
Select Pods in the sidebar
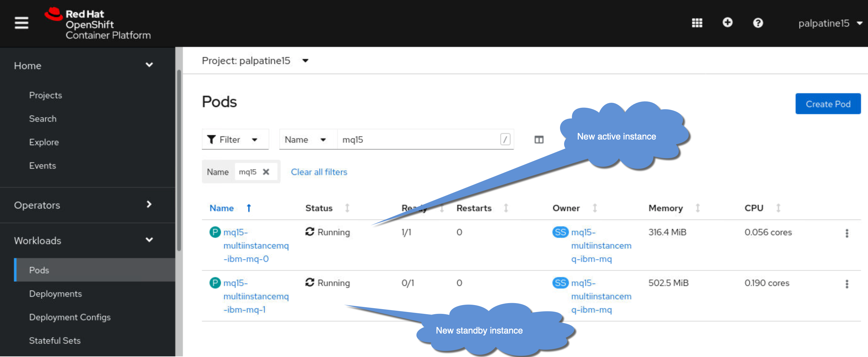tap(95, 270)
